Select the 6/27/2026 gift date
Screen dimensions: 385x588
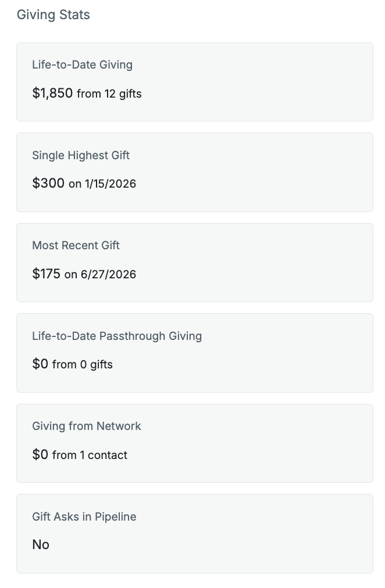click(108, 274)
